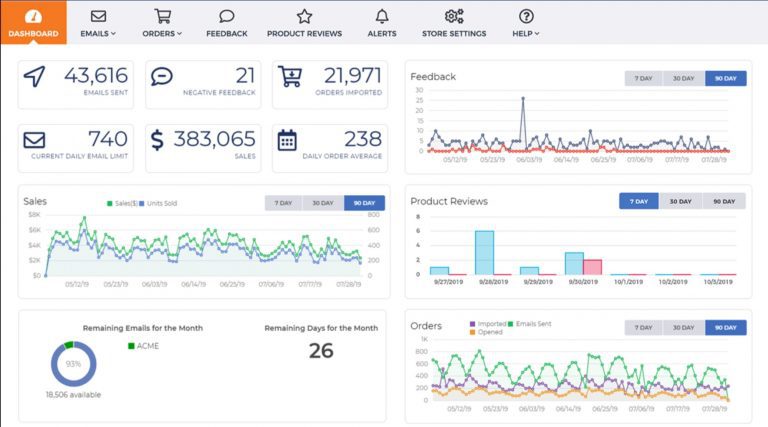The width and height of the screenshot is (768, 427).
Task: Go to the Dashboard tab
Action: coord(33,23)
